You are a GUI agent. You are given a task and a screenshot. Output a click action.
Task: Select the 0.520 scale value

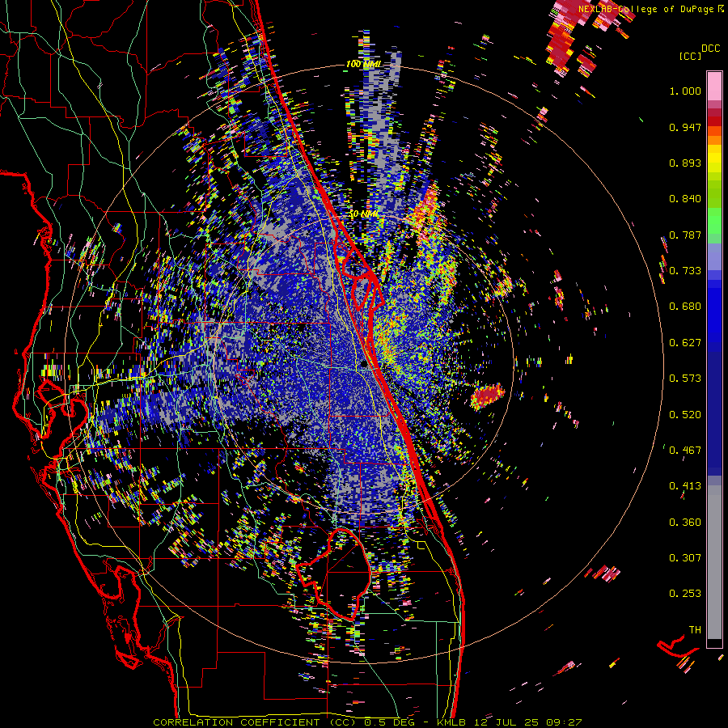pos(685,414)
